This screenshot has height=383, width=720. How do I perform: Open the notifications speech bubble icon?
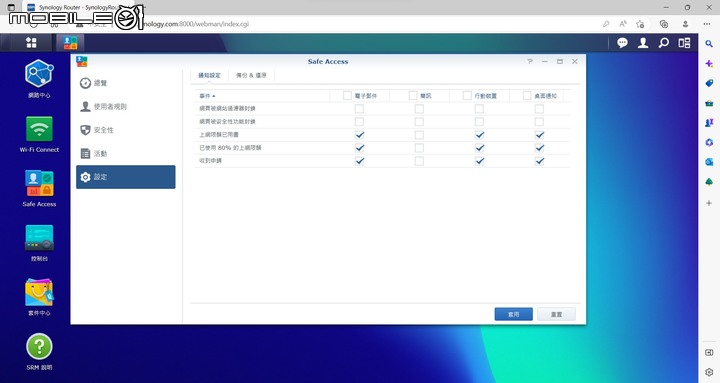coord(622,43)
